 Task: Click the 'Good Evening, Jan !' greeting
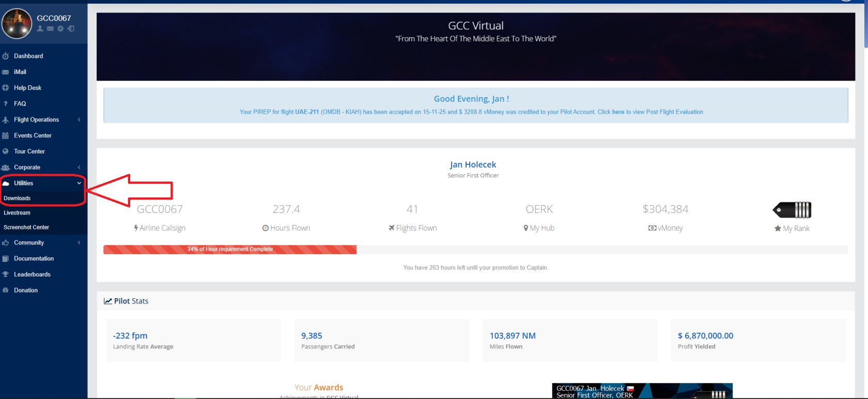pyautogui.click(x=471, y=99)
